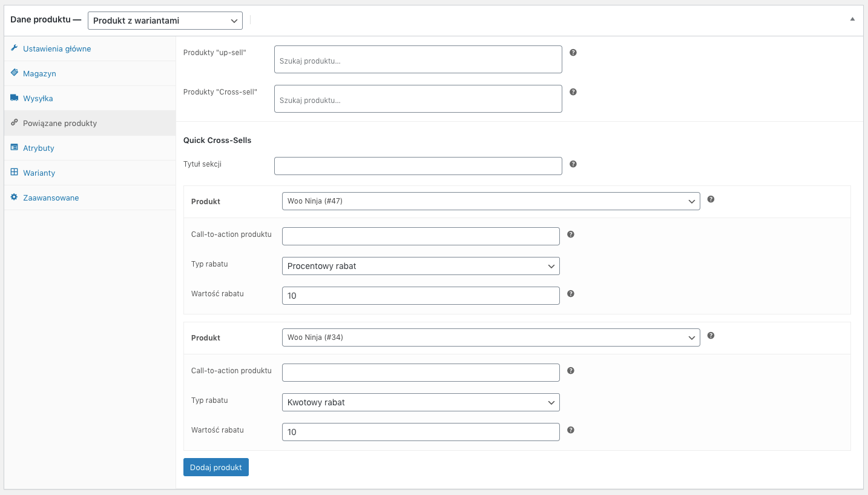Open the Atrybuty tab
This screenshot has width=868, height=495.
pos(90,148)
